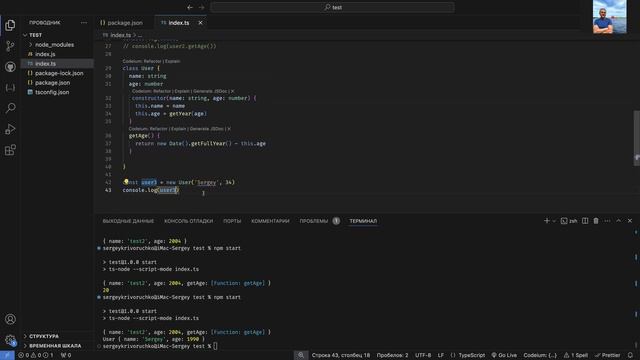The image size is (640, 360).
Task: Click the Explorer more actions ellipsis
Action: point(84,23)
